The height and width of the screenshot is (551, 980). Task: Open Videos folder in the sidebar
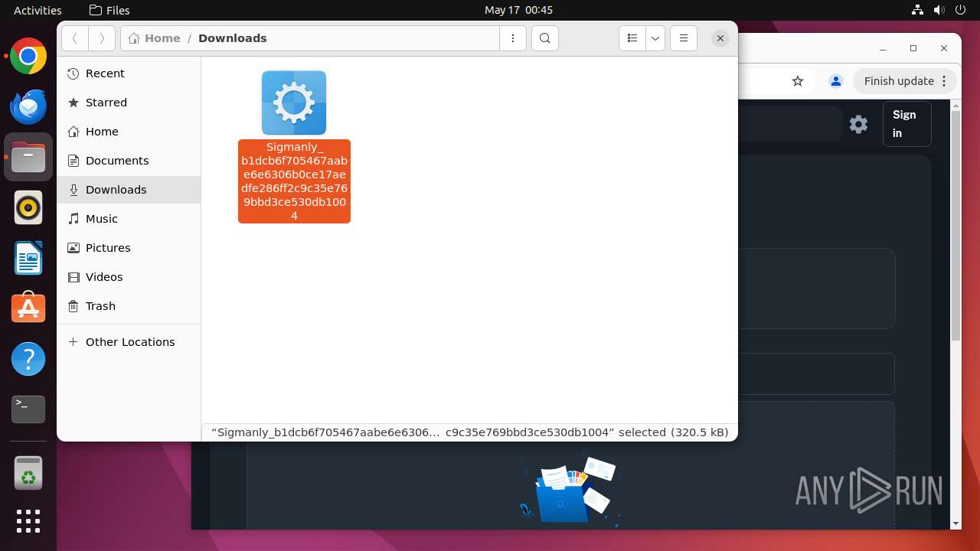click(129, 277)
